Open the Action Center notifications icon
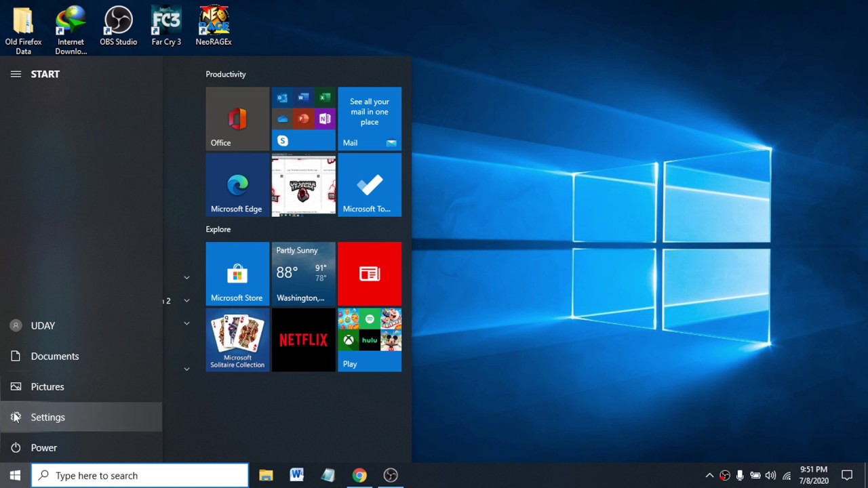Viewport: 868px width, 488px height. pyautogui.click(x=847, y=476)
